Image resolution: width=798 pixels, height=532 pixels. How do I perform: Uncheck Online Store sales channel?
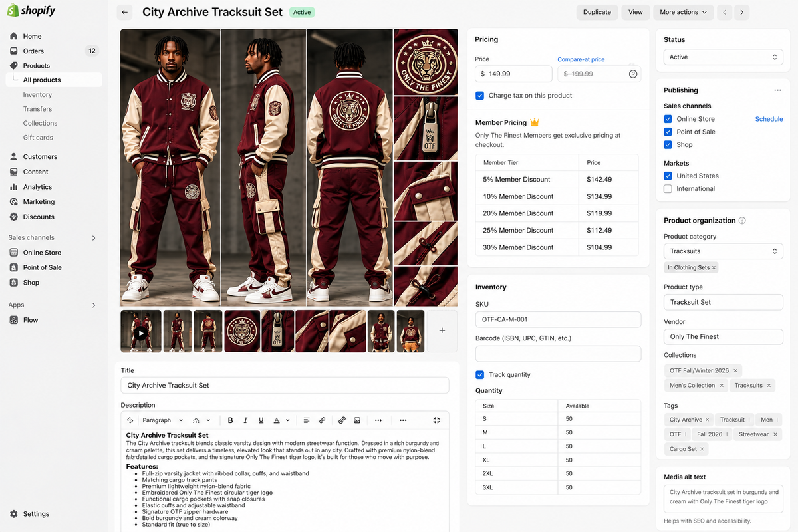coord(668,119)
